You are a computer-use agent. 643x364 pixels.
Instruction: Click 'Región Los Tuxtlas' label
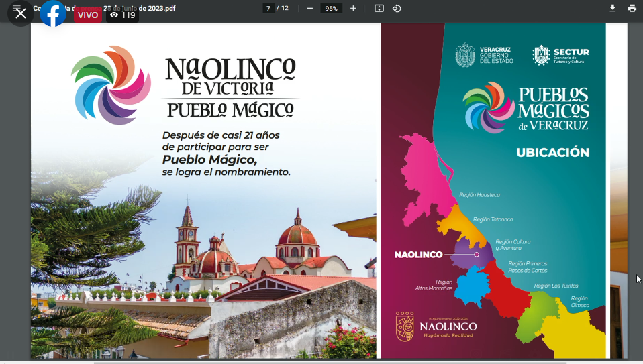(556, 286)
